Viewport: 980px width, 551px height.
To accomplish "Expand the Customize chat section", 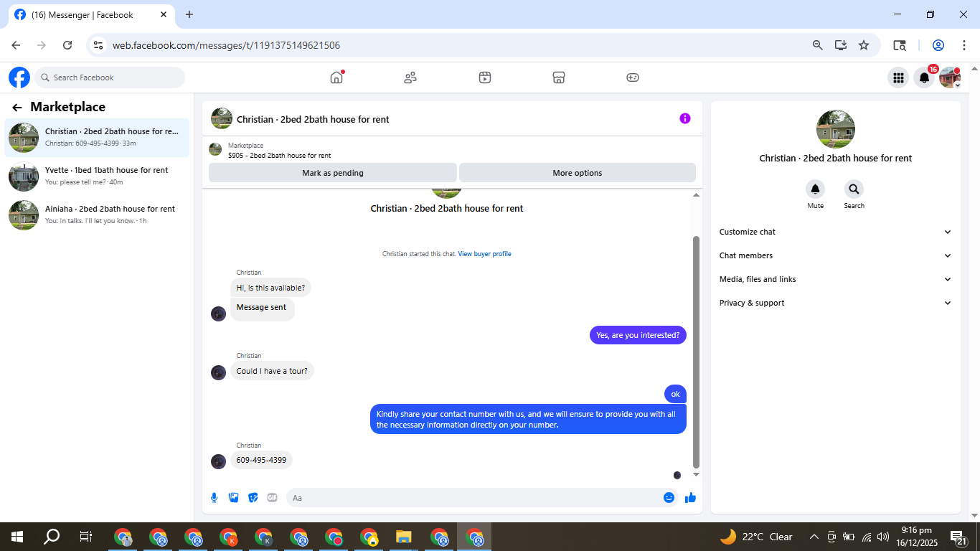I will [x=836, y=232].
